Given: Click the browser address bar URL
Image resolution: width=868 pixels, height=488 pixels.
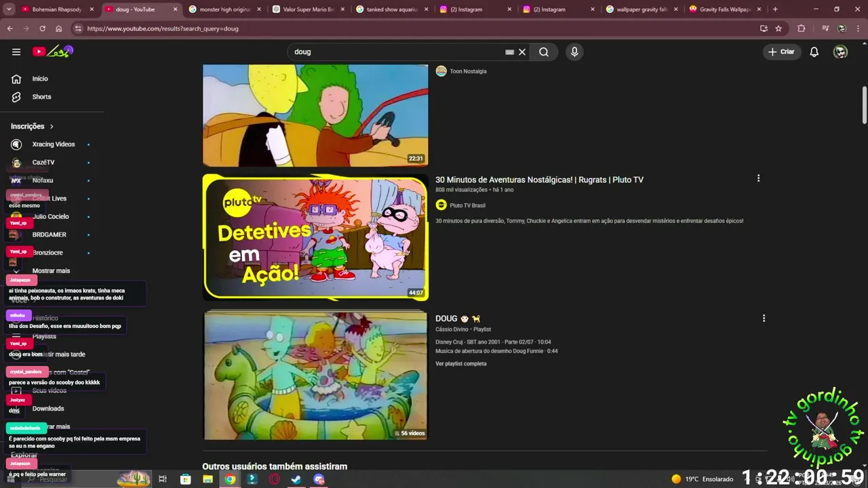Looking at the screenshot, I should [163, 28].
